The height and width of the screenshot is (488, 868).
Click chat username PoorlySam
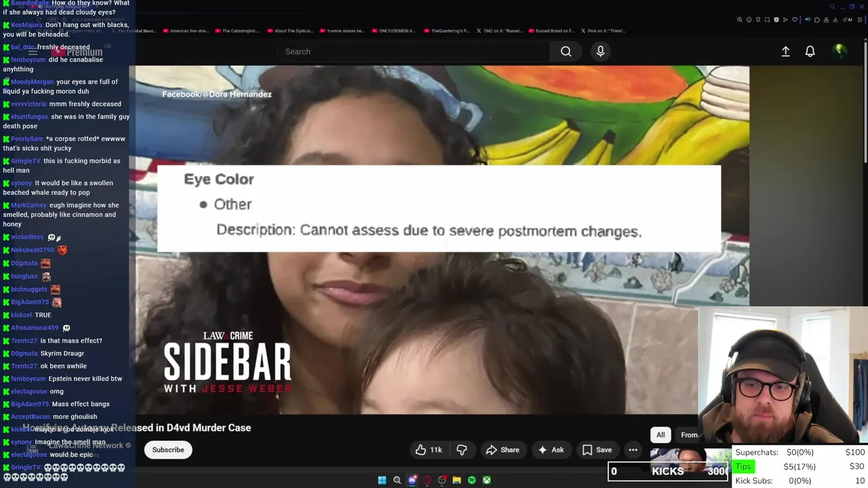[x=27, y=139]
